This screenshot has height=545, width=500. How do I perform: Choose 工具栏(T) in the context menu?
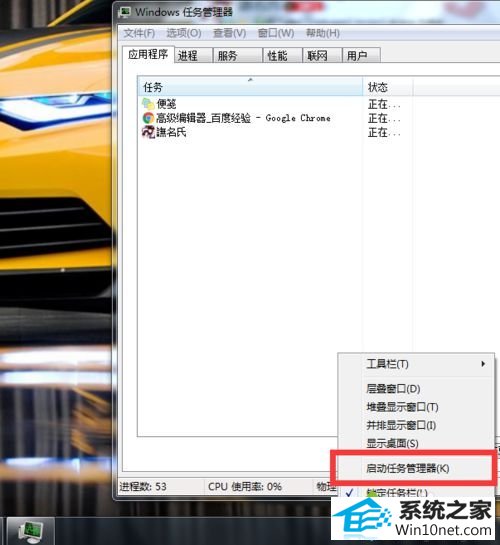(x=416, y=364)
